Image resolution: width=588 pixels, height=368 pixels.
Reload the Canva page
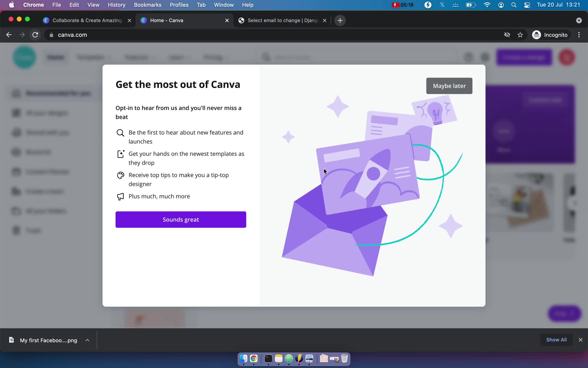(x=35, y=35)
